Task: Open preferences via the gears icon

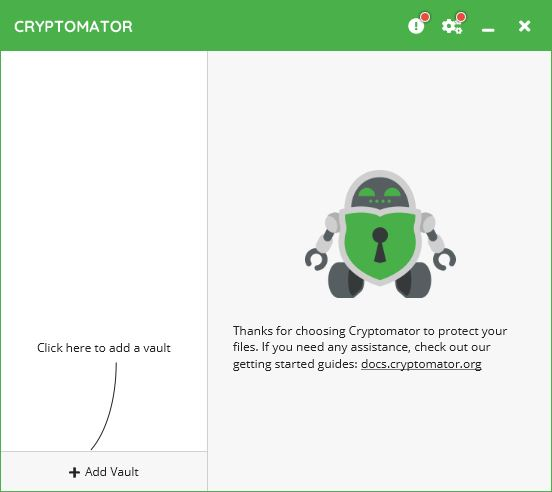Action: pos(452,26)
